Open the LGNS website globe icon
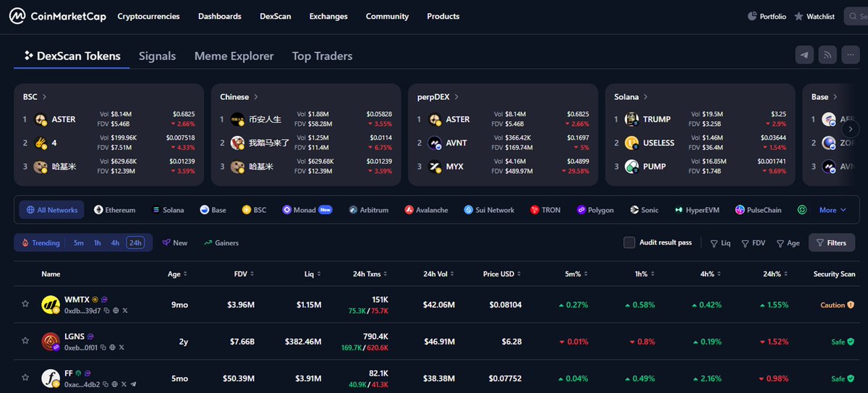The width and height of the screenshot is (868, 393). coord(113,347)
